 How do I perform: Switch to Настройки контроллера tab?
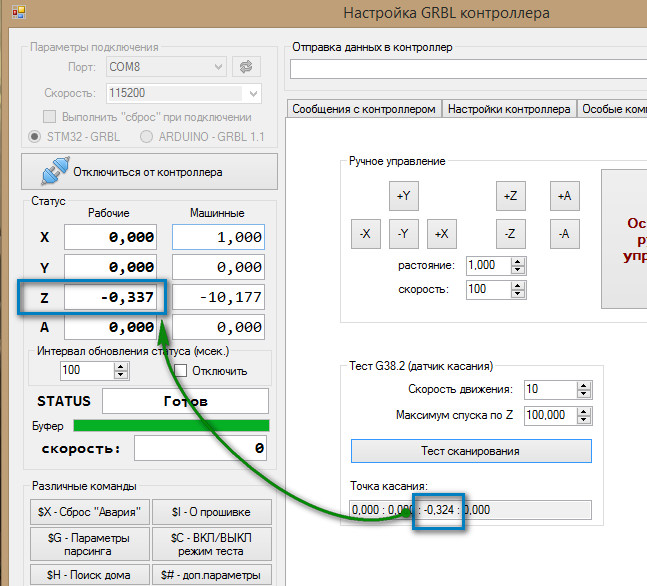click(x=509, y=109)
